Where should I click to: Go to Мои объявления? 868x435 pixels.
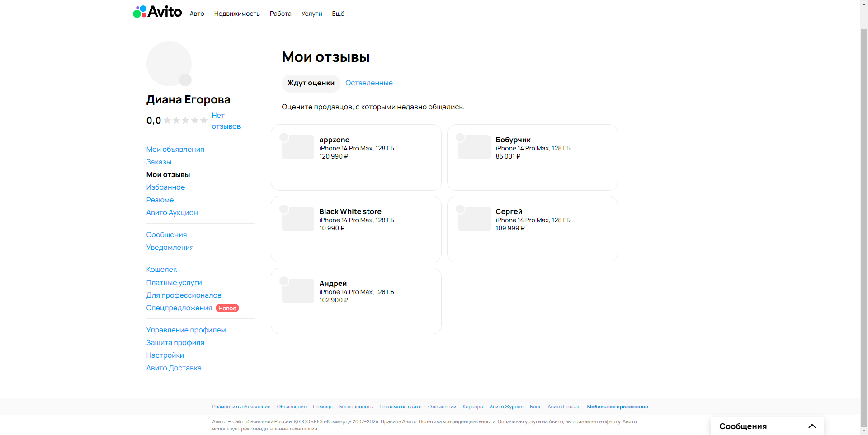pos(175,150)
